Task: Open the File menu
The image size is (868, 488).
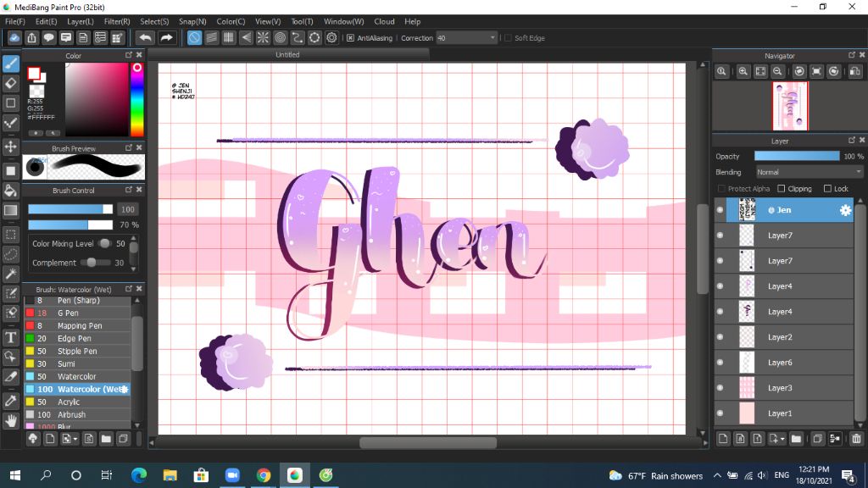Action: pyautogui.click(x=15, y=21)
